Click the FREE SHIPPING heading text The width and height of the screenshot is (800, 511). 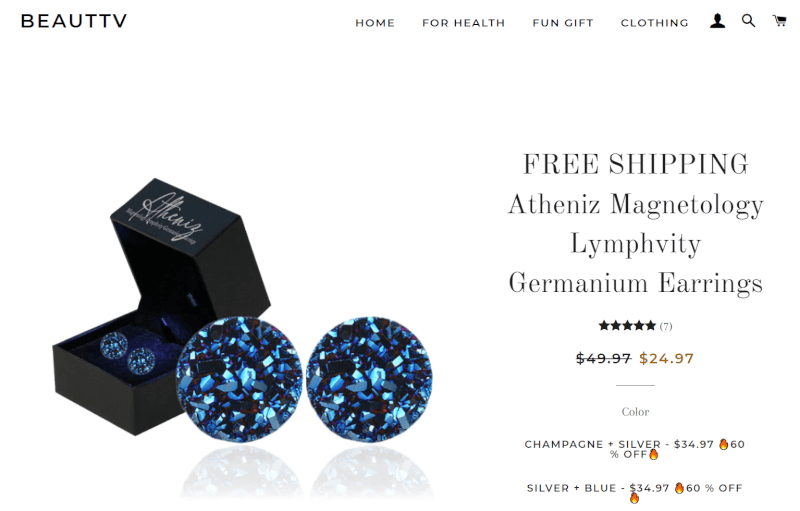coord(635,164)
